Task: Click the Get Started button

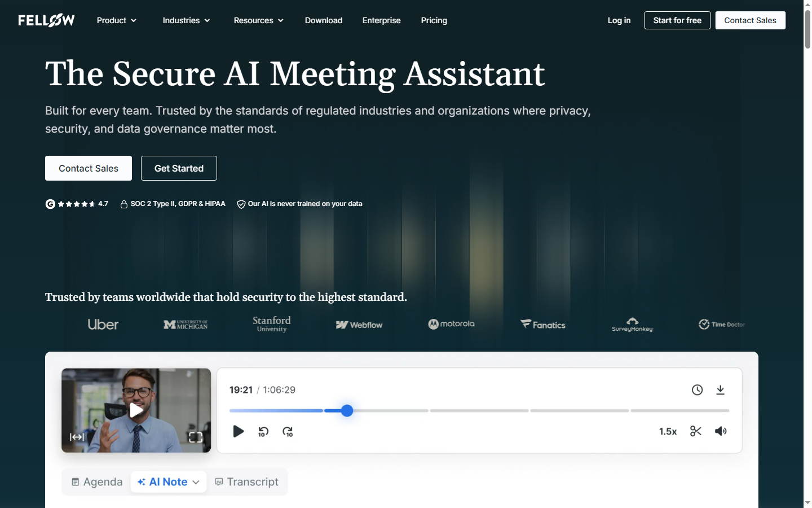Action: coord(179,168)
